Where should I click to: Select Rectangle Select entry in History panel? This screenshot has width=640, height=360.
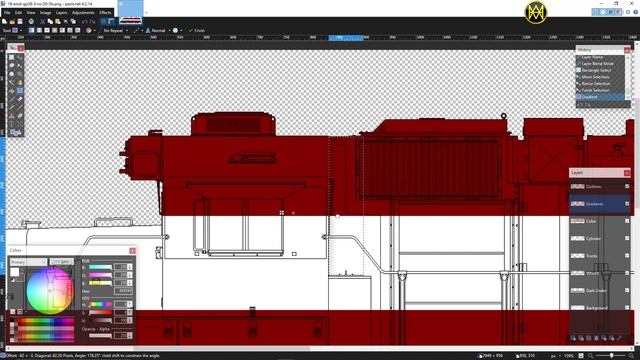pos(600,70)
